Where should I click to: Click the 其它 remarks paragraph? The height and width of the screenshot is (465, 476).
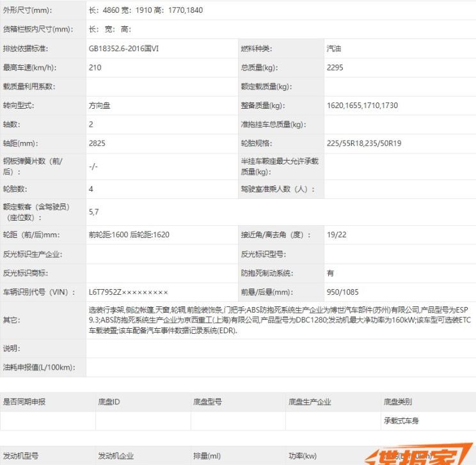coord(280,320)
